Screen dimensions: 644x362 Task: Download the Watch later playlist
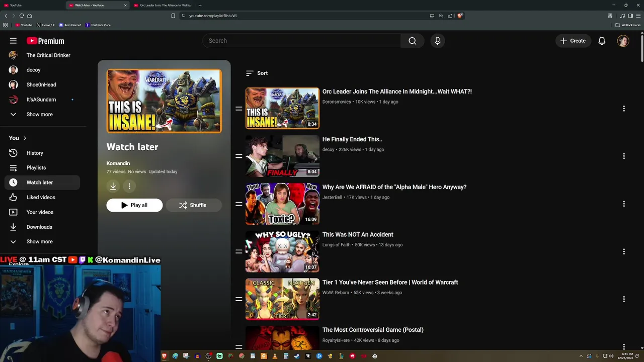(x=113, y=186)
